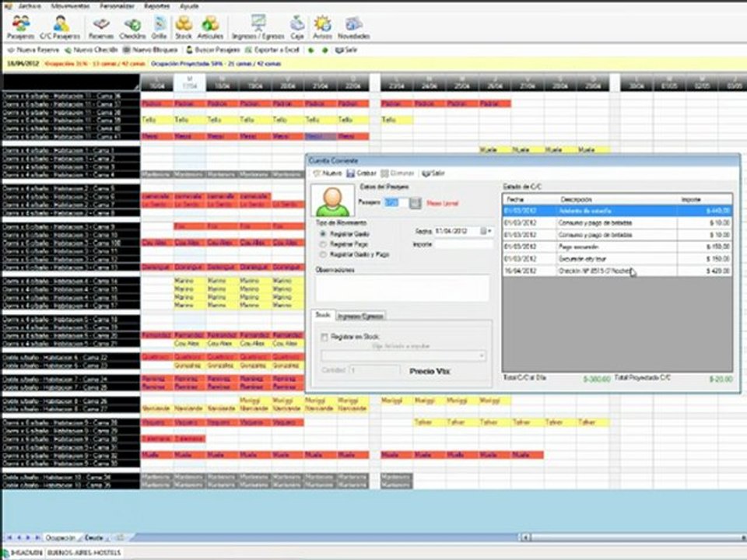Image resolution: width=747 pixels, height=560 pixels.
Task: Enable the Registrar en Stock checkbox
Action: click(x=324, y=337)
